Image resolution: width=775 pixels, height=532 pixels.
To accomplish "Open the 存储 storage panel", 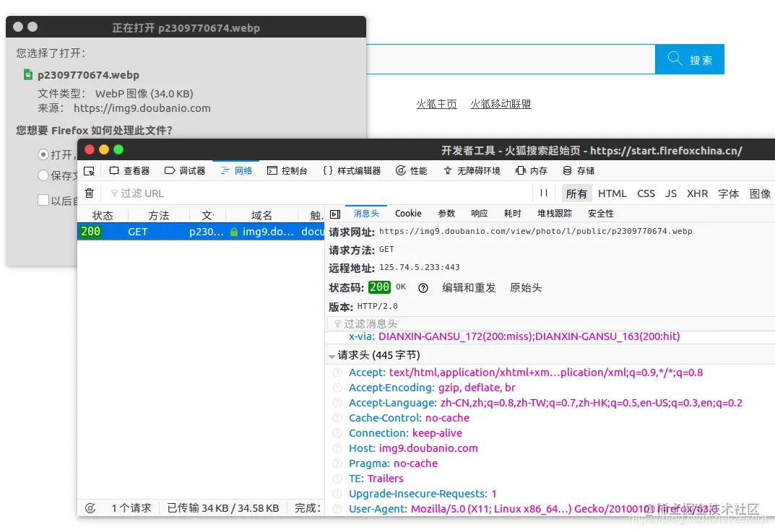I will point(579,171).
